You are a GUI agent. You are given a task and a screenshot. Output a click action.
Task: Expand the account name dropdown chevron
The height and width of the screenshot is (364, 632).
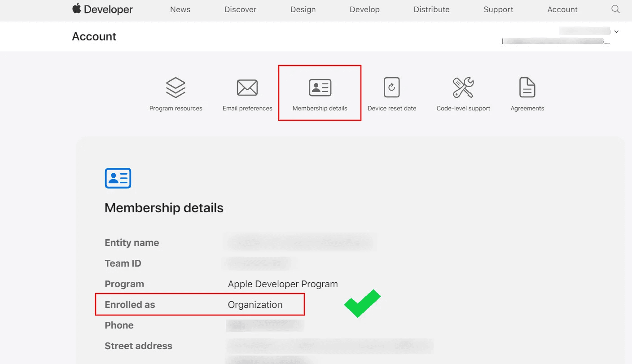[x=616, y=31]
